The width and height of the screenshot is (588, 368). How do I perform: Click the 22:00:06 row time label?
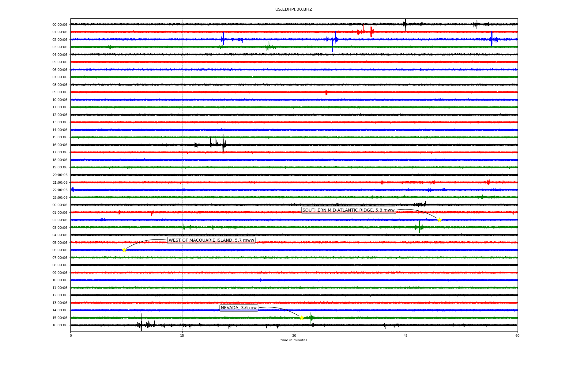tap(60, 190)
